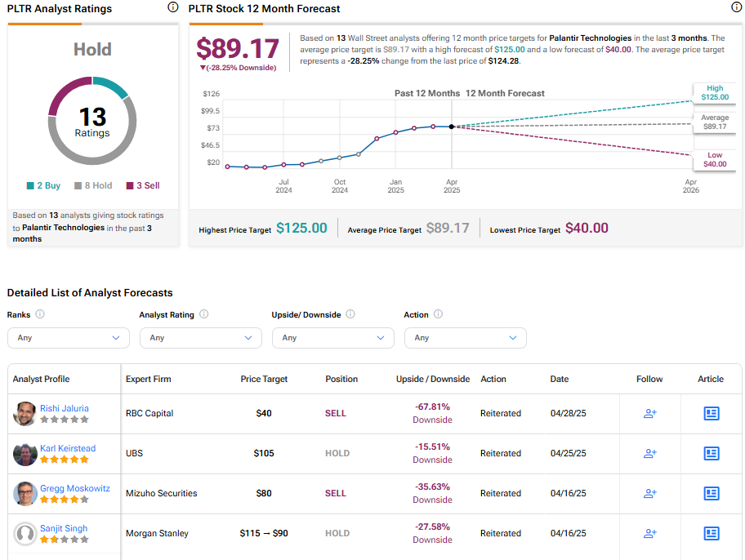Click Rishi Jaluria's star rating
The image size is (745, 560).
pos(65,420)
